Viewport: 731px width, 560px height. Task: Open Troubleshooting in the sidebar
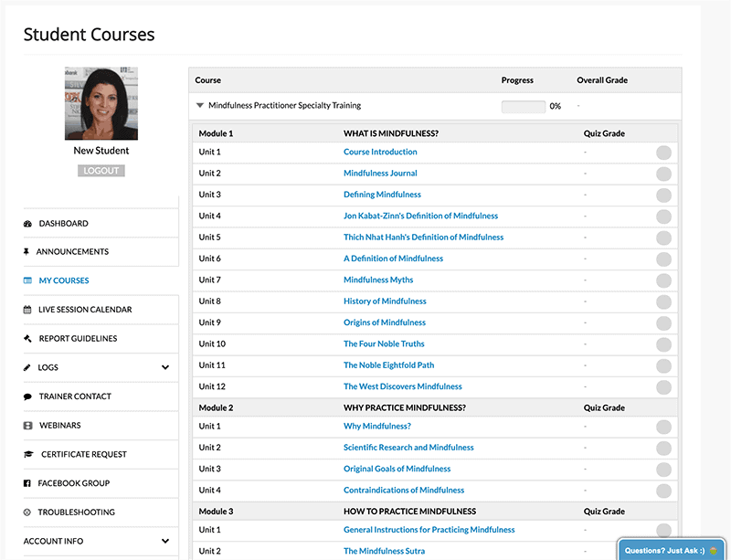pyautogui.click(x=76, y=512)
